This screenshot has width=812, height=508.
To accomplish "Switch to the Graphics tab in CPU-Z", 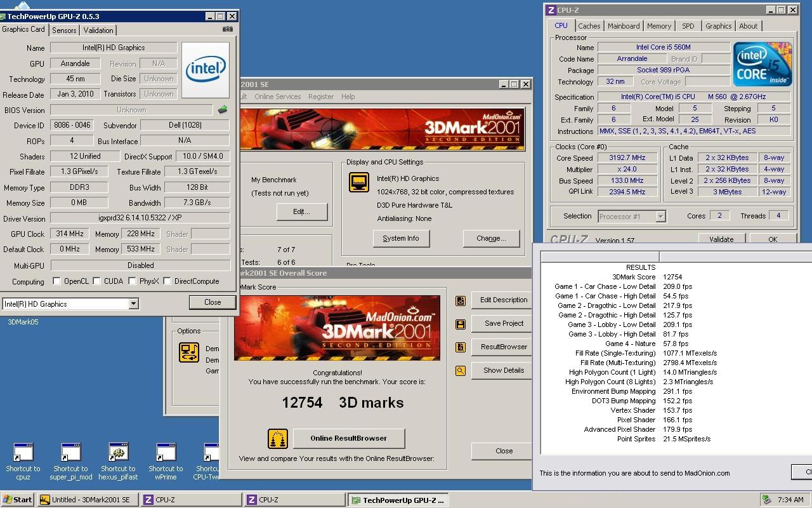I will pos(719,26).
